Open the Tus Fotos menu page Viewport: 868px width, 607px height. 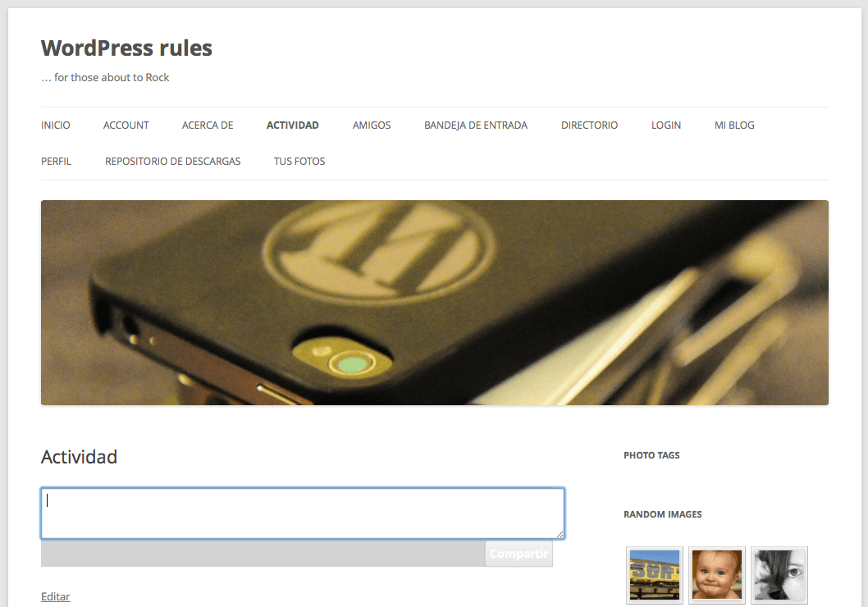point(299,162)
